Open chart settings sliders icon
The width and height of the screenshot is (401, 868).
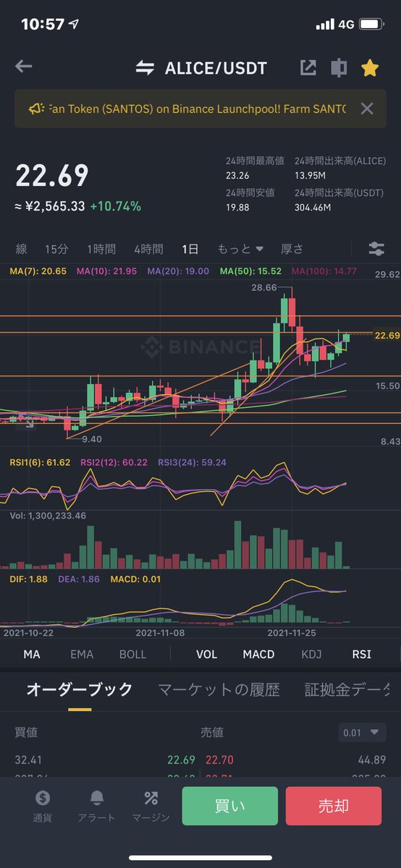376,249
